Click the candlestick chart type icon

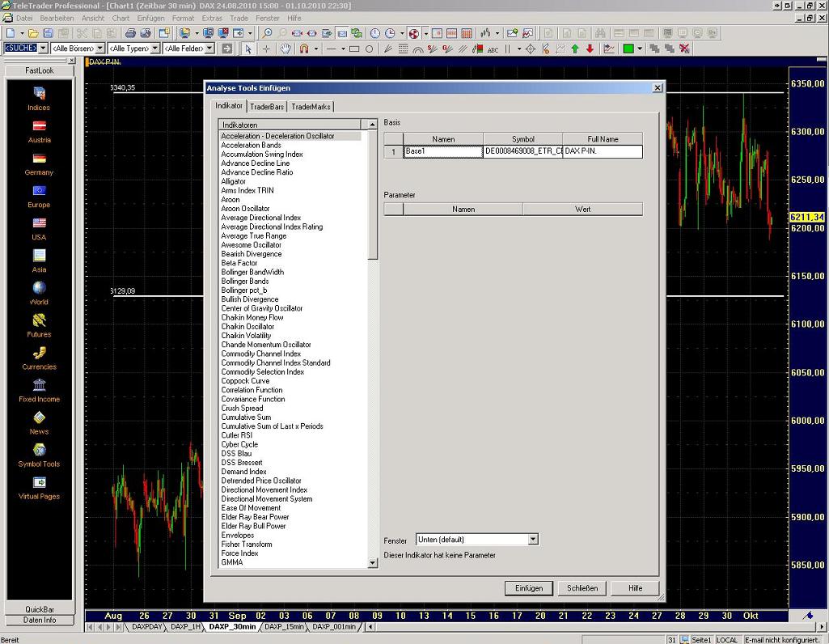(x=484, y=33)
